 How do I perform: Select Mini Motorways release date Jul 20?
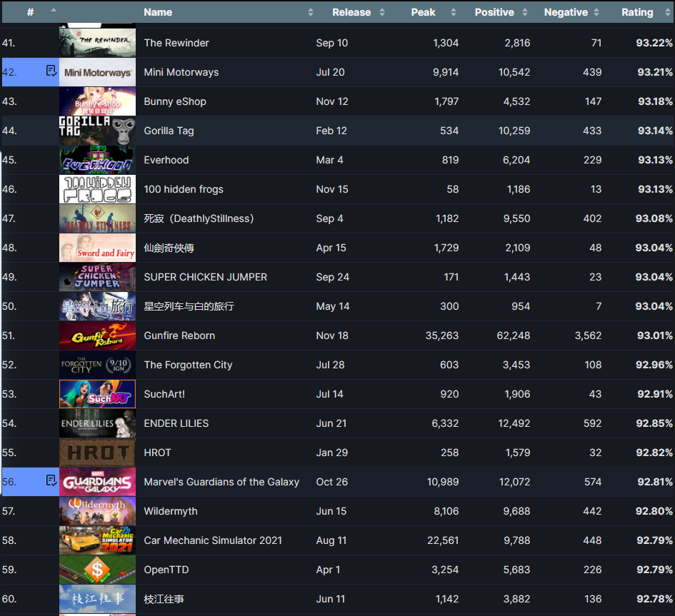coord(330,72)
